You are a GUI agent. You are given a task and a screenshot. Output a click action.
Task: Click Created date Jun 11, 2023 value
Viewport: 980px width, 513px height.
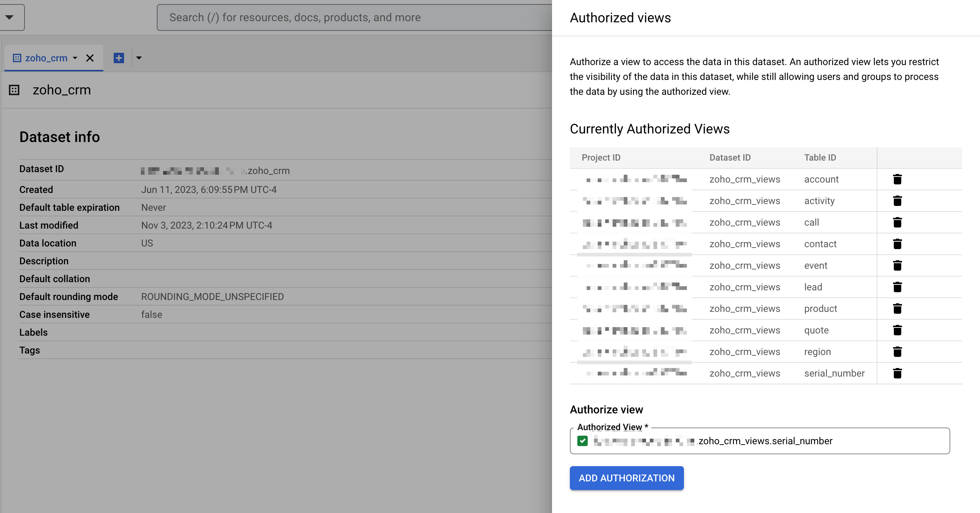[209, 190]
